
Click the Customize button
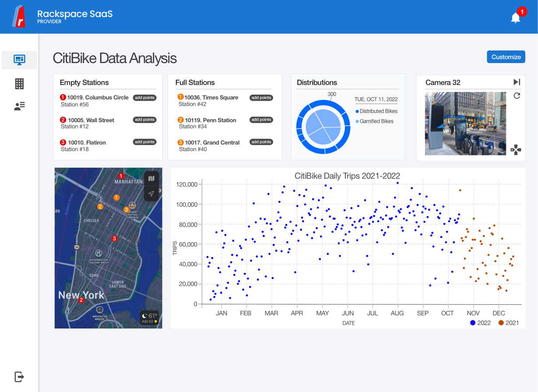[x=506, y=57]
